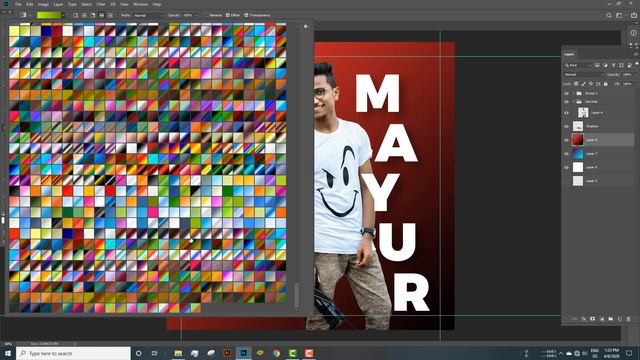Screen dimensions: 640x360
Task: Toggle the Dither checkbox
Action: click(228, 15)
